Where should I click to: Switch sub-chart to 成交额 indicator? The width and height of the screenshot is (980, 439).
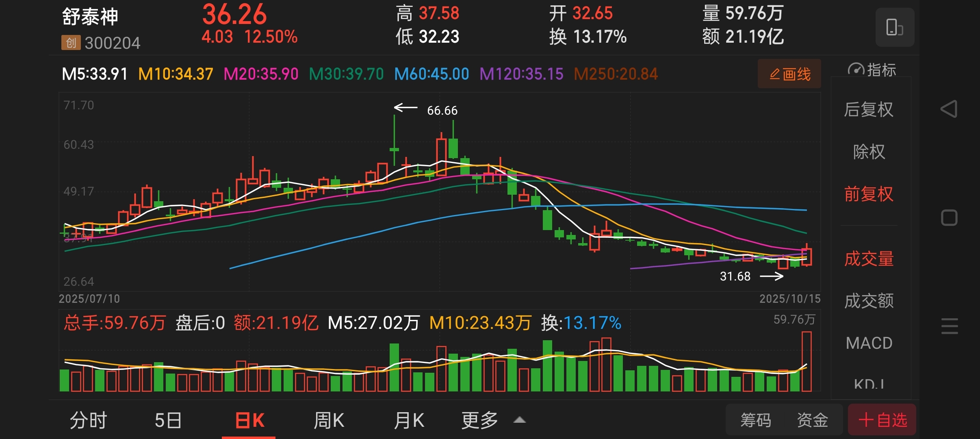pyautogui.click(x=869, y=301)
